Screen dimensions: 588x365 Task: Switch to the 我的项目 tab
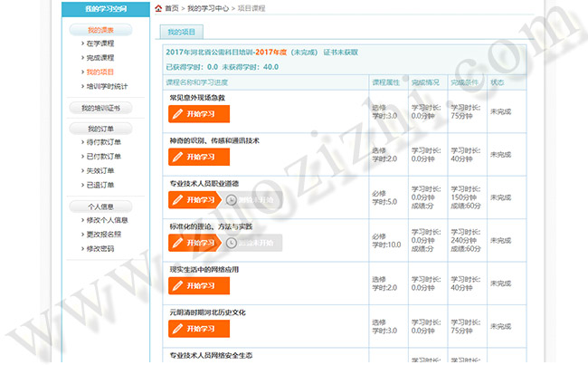coord(181,32)
